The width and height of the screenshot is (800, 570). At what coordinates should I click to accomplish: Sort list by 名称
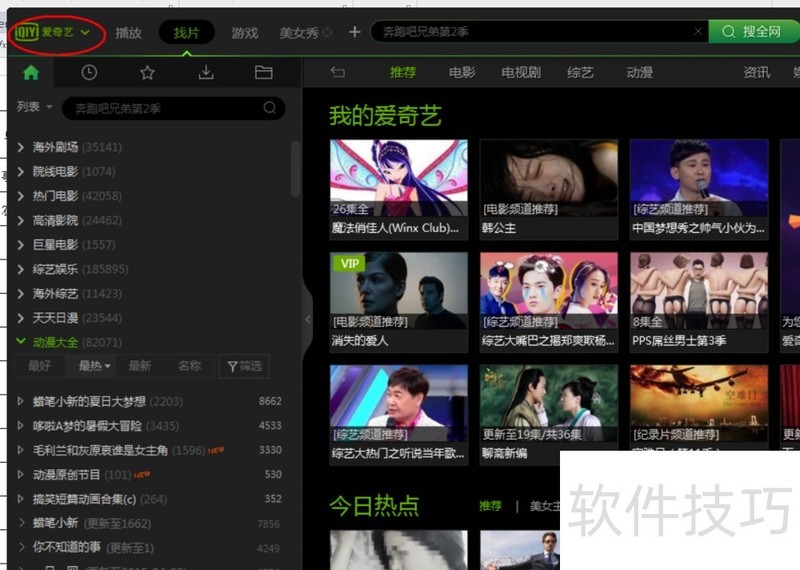189,366
